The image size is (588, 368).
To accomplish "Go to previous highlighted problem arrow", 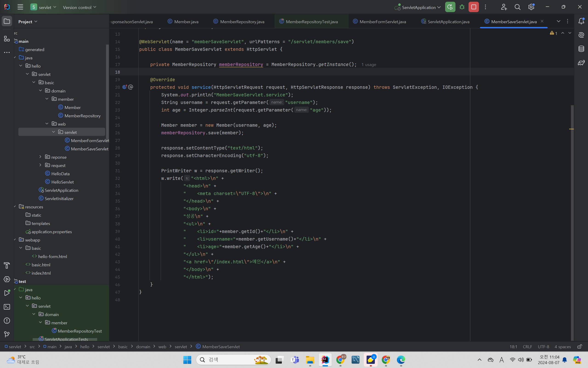I will (x=563, y=33).
